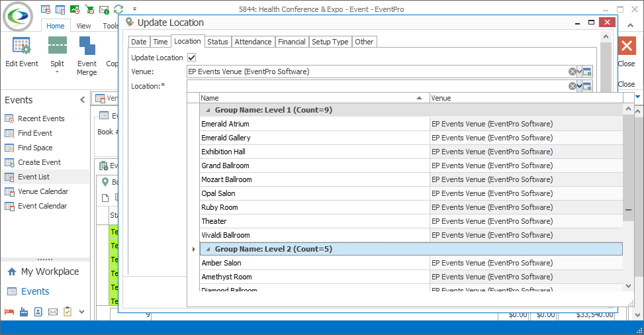Open the View ribbon tab
The image size is (644, 335).
[x=83, y=25]
